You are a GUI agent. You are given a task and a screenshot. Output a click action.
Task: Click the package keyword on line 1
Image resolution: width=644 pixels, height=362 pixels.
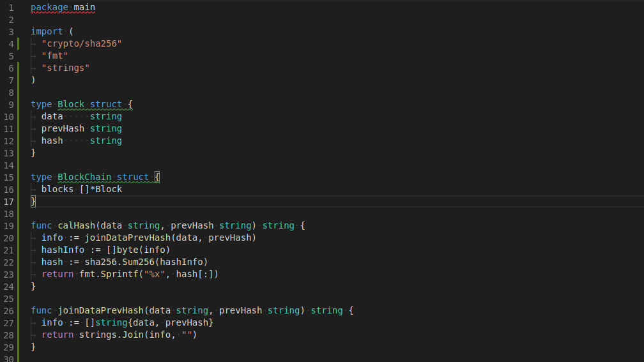click(x=49, y=8)
